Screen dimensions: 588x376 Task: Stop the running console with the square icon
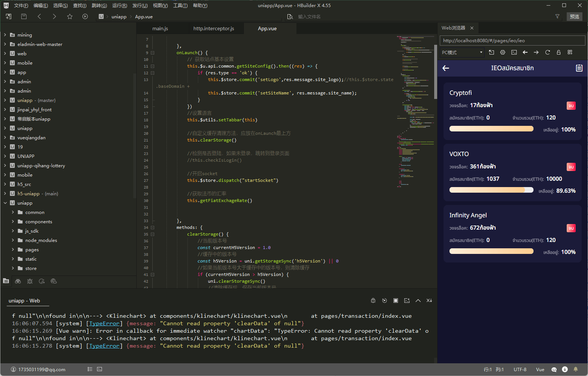point(396,301)
